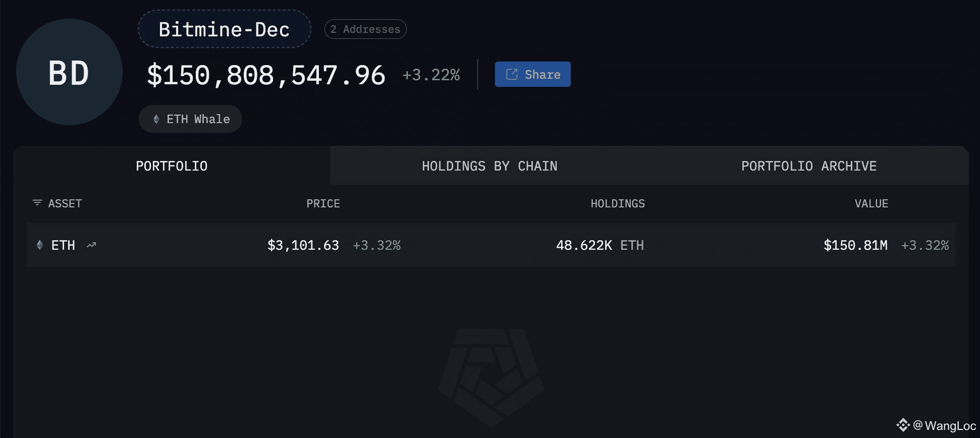The height and width of the screenshot is (438, 980).
Task: Click the ETH asset name link
Action: click(x=63, y=245)
